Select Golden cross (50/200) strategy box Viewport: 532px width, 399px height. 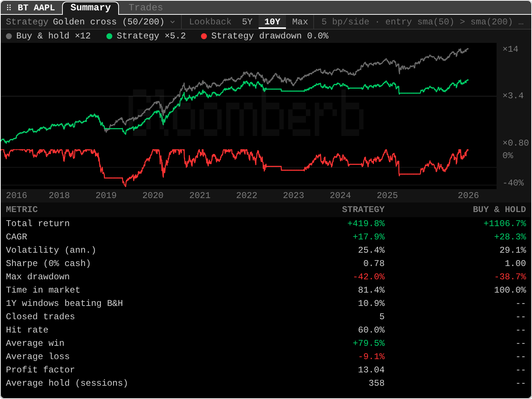(x=91, y=22)
